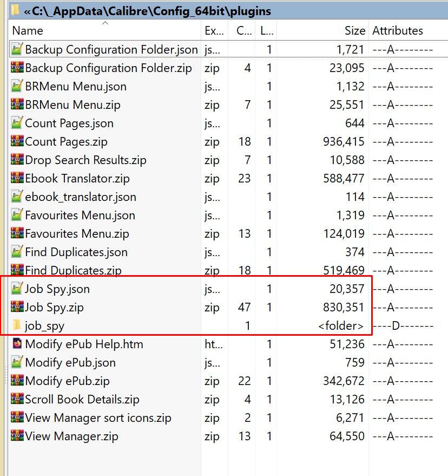Viewport: 448px width, 476px height.
Task: Select the folder name job_spy
Action: 44,326
